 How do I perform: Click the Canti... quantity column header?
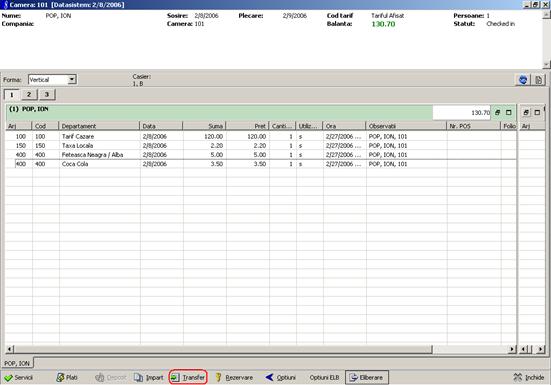coord(283,126)
